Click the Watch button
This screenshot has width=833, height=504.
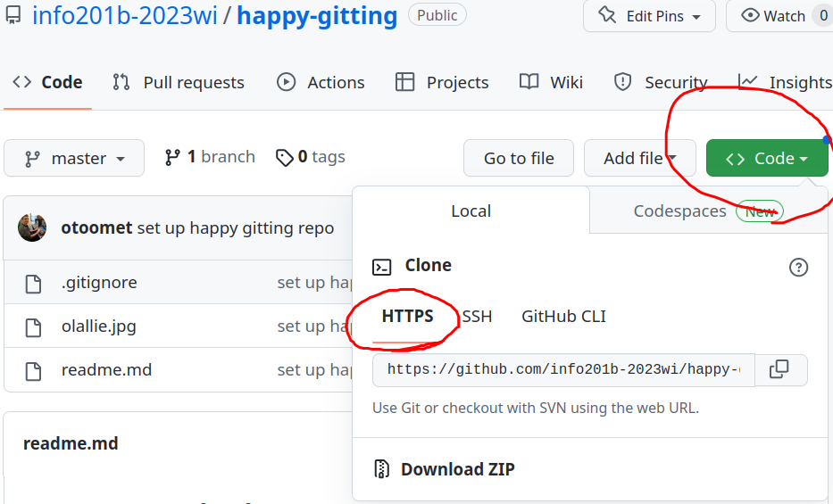tap(779, 16)
